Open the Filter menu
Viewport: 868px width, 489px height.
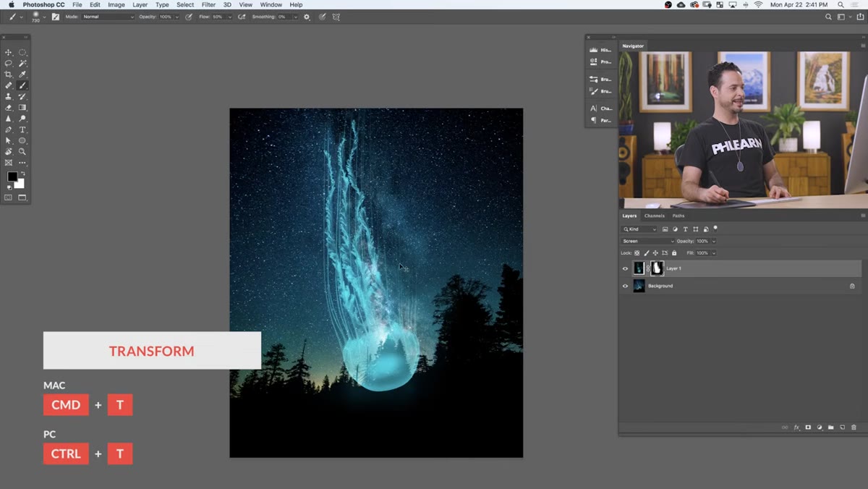(208, 4)
